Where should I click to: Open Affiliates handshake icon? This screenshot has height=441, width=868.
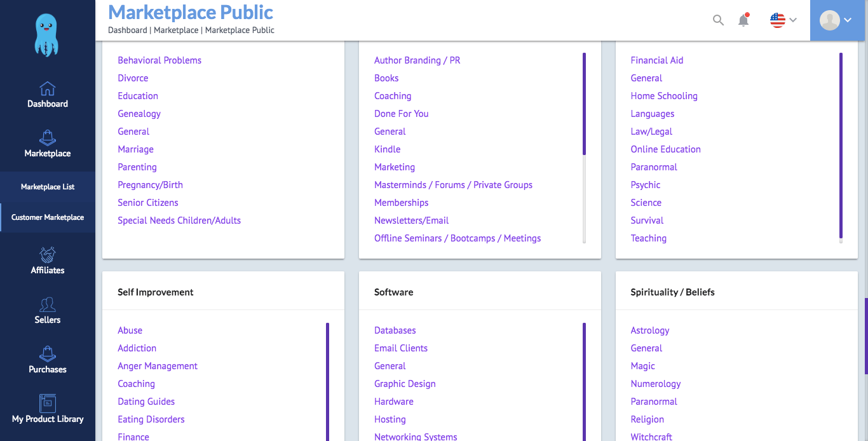[48, 255]
